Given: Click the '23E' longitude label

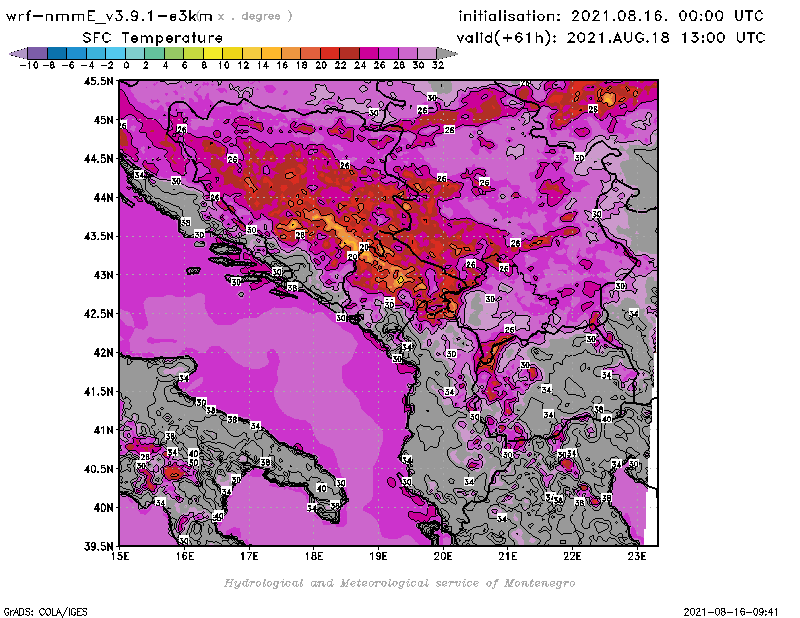Looking at the screenshot, I should (637, 556).
